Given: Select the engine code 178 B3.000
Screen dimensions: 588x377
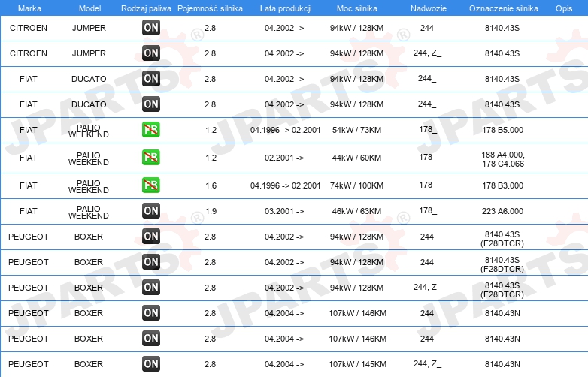Looking at the screenshot, I should pyautogui.click(x=502, y=185).
